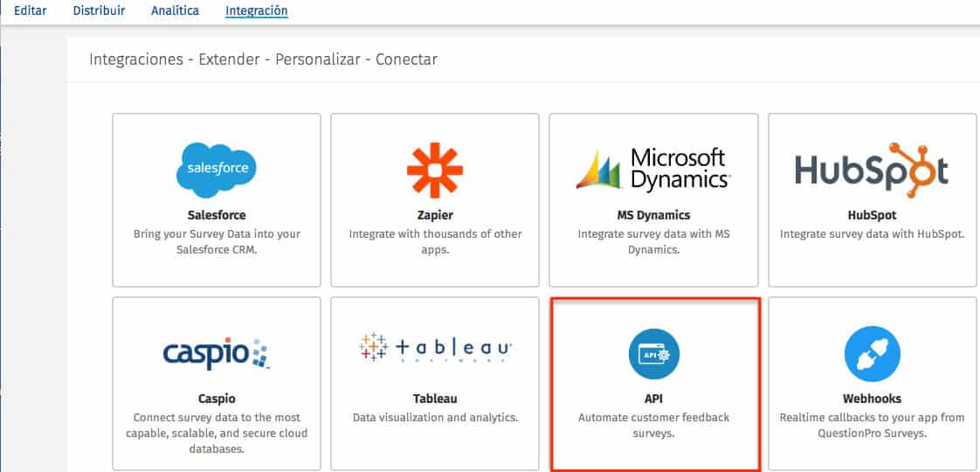
Task: Open the HubSpot integration title
Action: click(x=872, y=215)
